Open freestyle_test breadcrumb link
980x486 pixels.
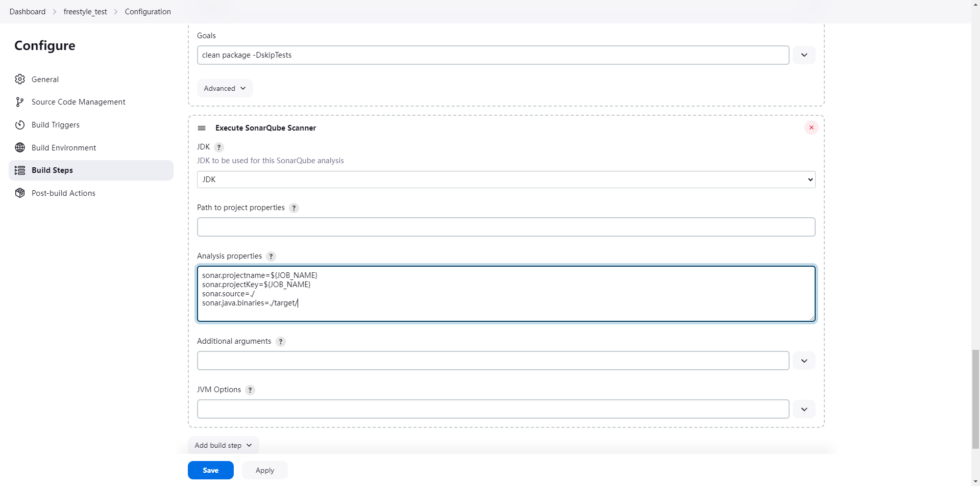[x=85, y=12]
